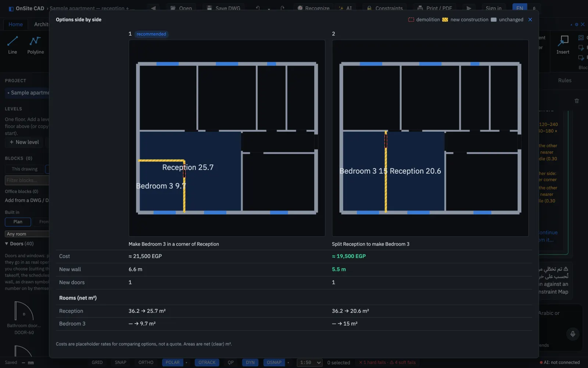Click the Insert block tool
The width and height of the screenshot is (588, 368).
pos(563,45)
